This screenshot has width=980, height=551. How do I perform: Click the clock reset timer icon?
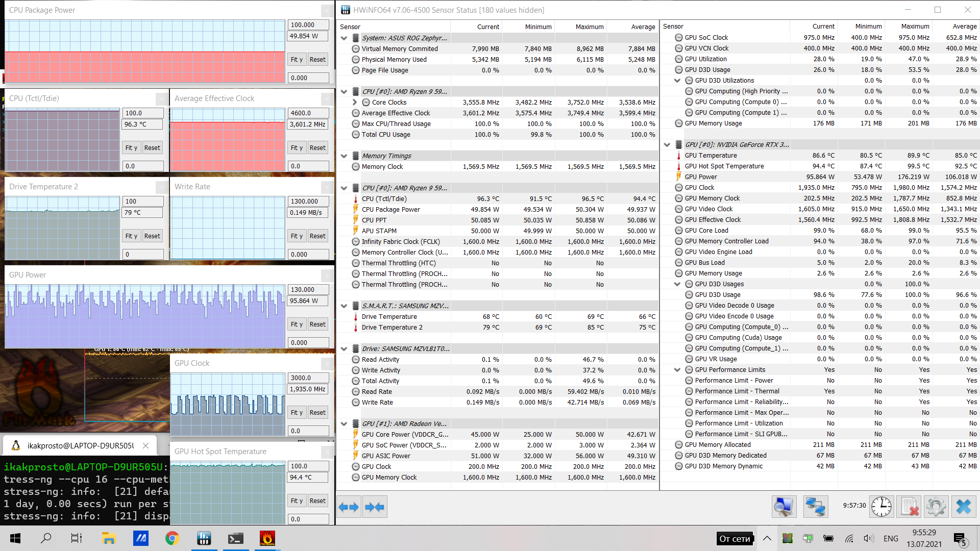pos(881,507)
